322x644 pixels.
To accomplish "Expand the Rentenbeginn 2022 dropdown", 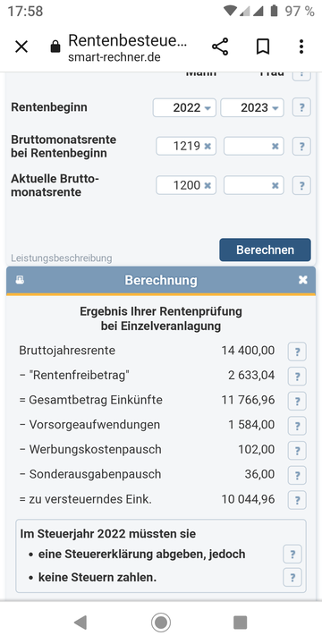I will click(184, 107).
